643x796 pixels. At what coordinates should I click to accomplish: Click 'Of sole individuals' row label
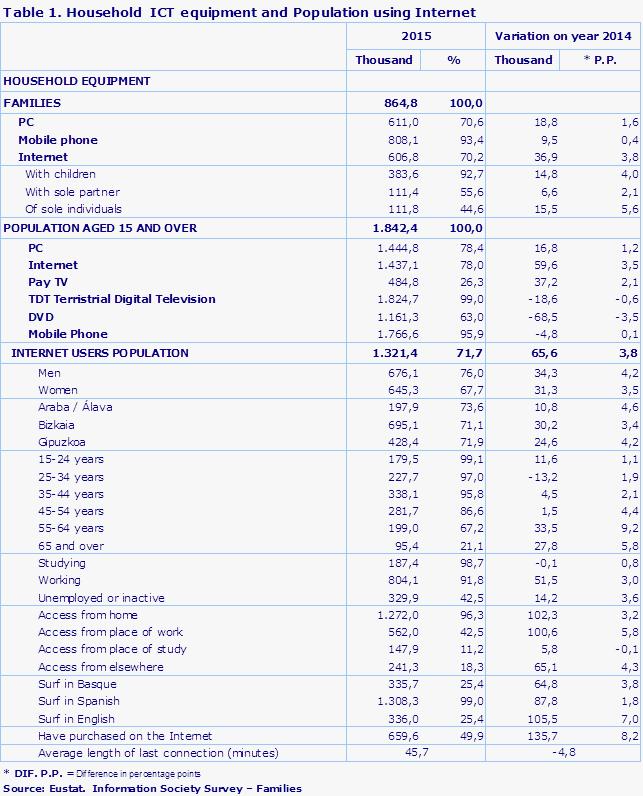pyautogui.click(x=74, y=209)
